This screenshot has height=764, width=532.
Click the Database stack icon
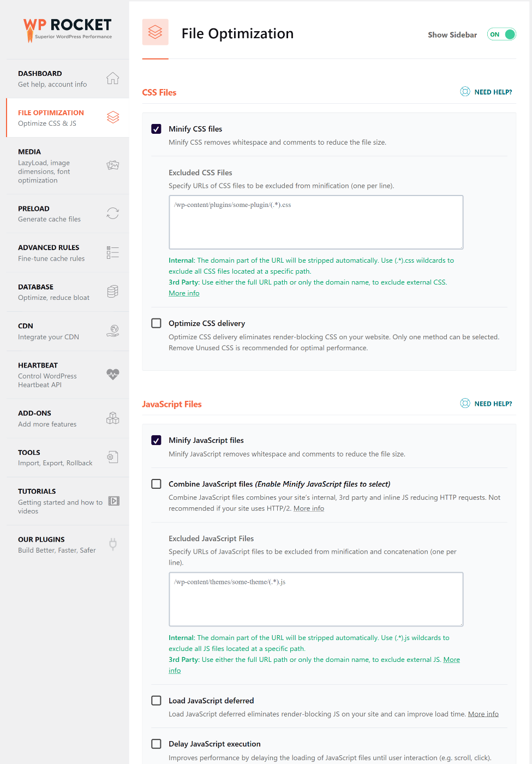[112, 292]
